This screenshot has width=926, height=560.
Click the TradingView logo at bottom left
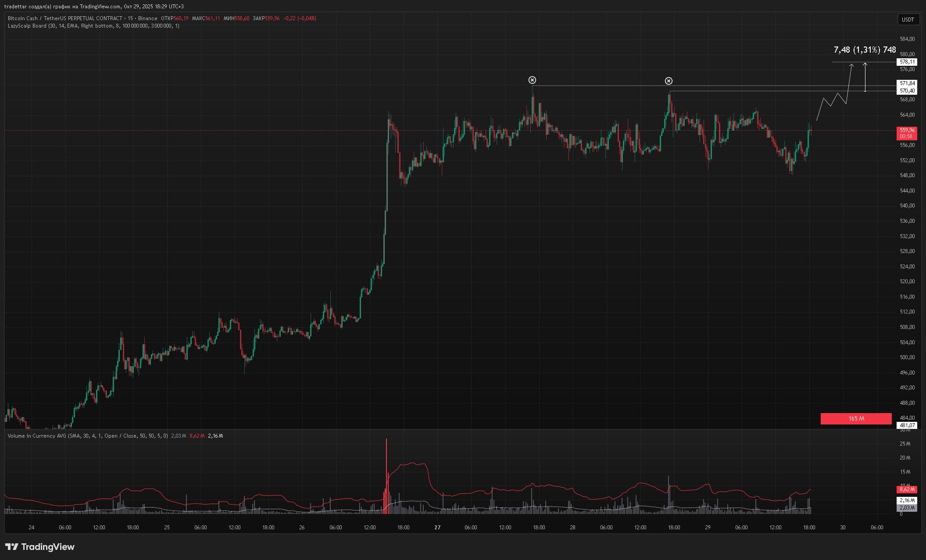(40, 547)
